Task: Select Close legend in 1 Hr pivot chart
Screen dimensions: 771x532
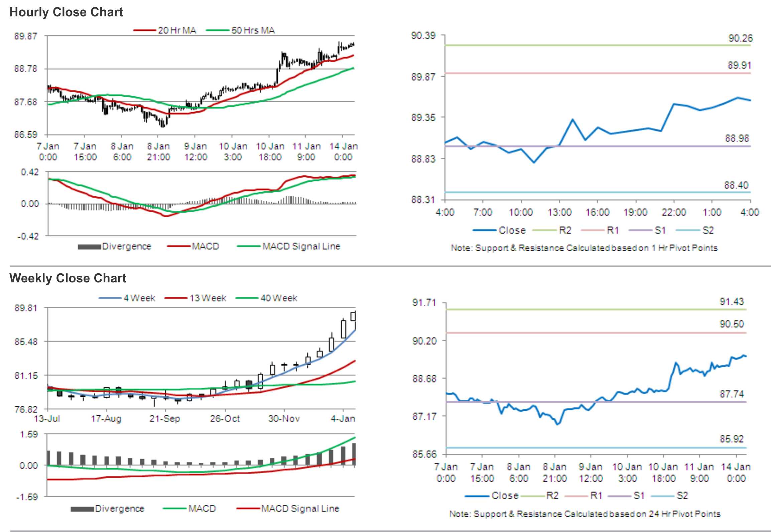Action: click(499, 230)
